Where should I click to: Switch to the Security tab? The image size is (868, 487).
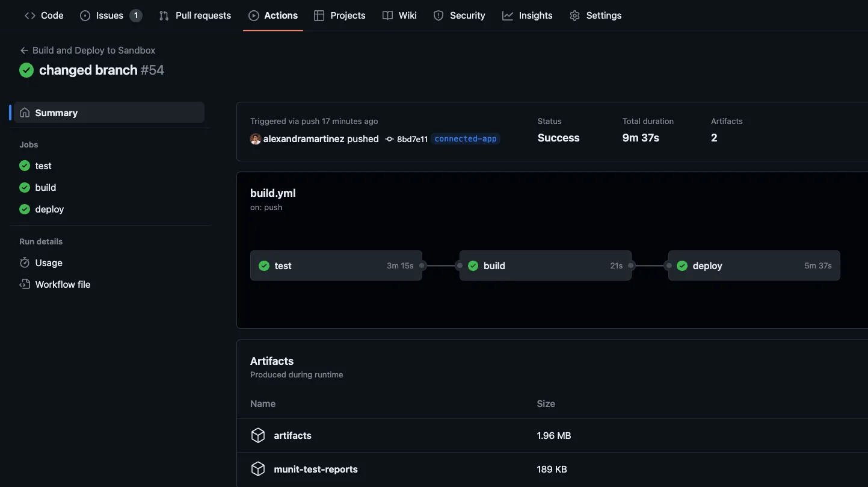point(459,16)
